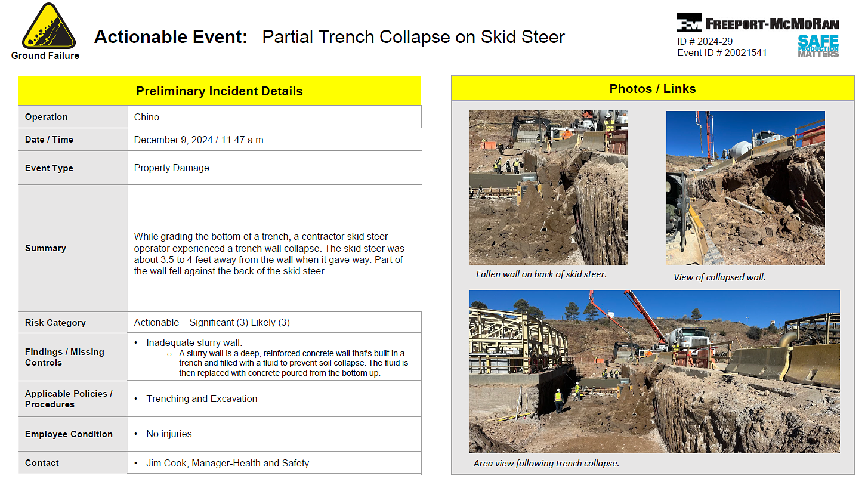
Task: Click the Ground Failure hazard triangle icon
Action: [x=48, y=29]
